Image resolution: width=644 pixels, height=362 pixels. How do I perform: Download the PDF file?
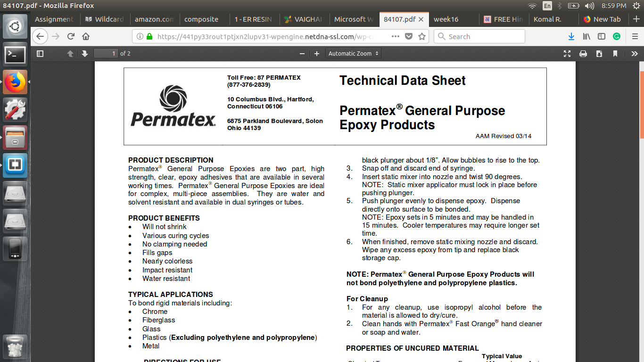tap(599, 54)
